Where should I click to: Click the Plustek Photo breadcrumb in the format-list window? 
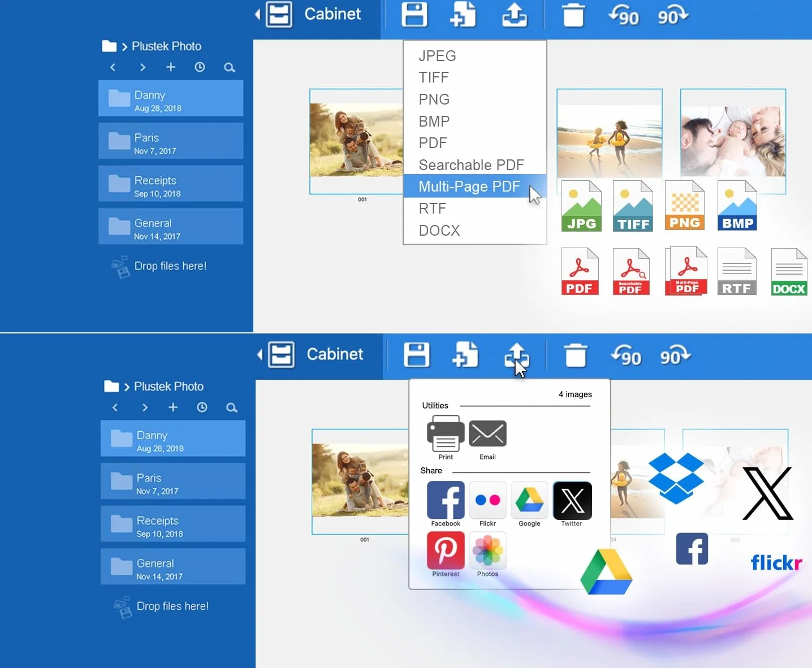click(166, 46)
